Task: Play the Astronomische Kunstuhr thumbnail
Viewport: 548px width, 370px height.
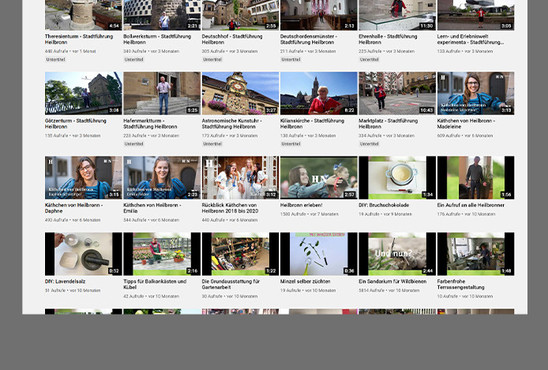Action: pos(240,93)
